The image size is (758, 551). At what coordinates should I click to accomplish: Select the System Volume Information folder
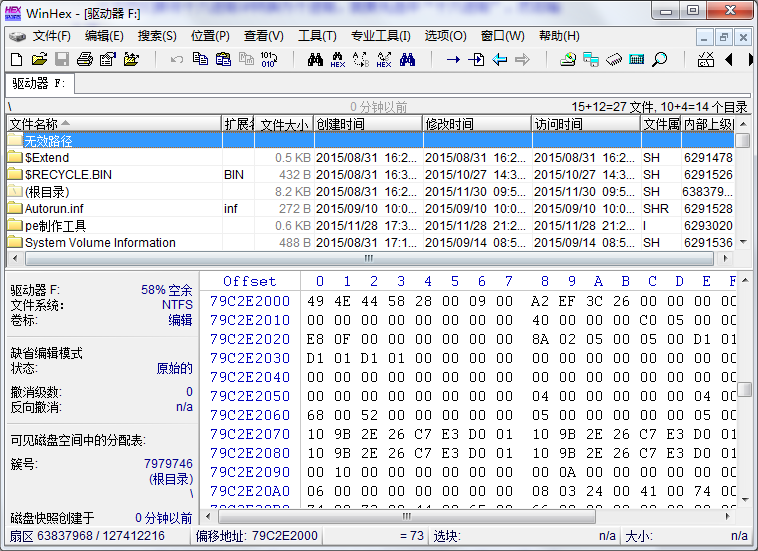click(x=100, y=242)
